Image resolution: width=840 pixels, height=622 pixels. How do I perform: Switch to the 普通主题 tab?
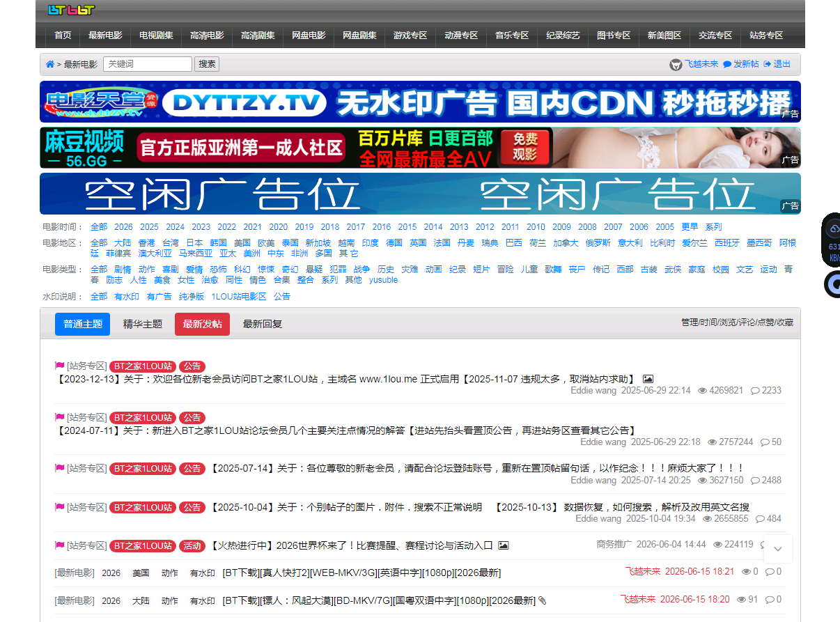click(83, 324)
